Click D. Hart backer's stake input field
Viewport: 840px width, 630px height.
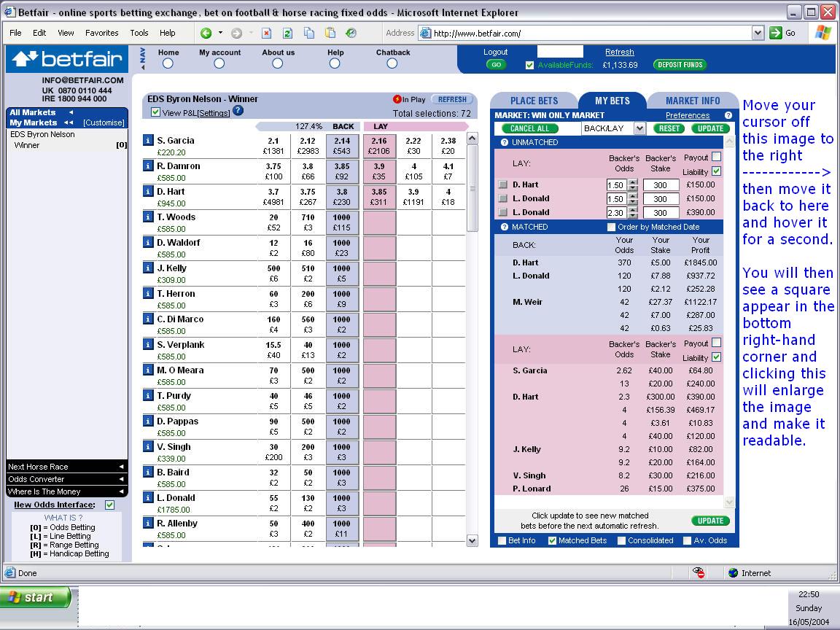661,185
